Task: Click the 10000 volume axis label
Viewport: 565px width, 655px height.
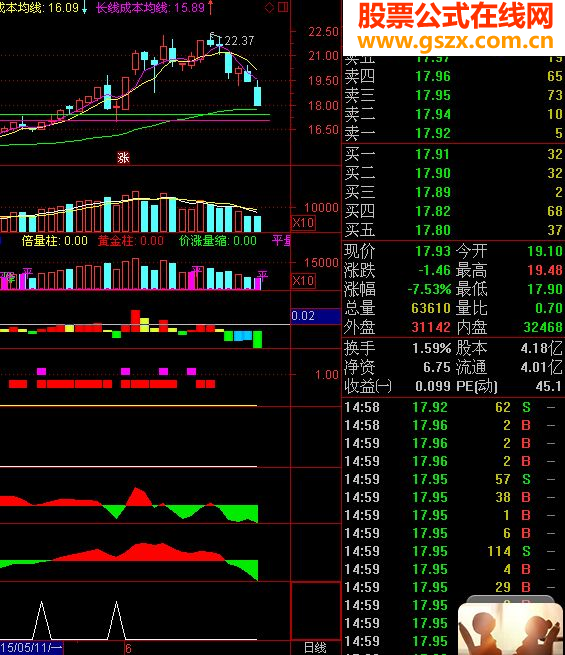Action: click(x=321, y=208)
